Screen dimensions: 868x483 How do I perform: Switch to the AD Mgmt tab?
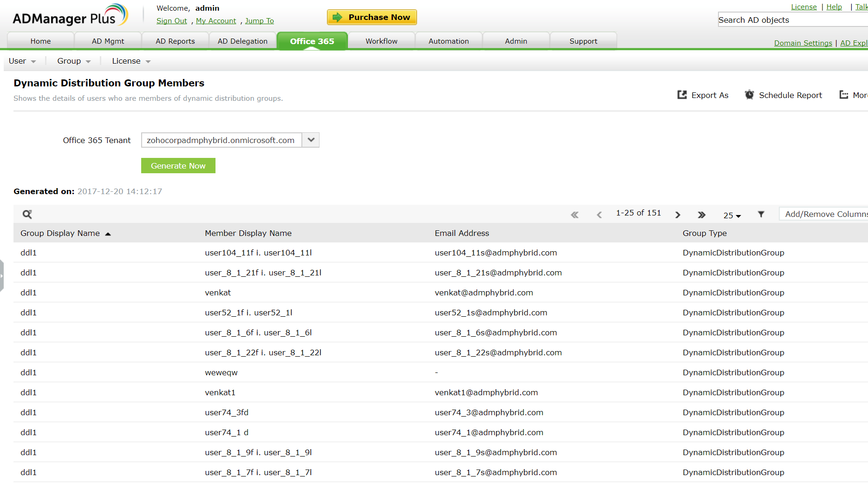(x=108, y=41)
